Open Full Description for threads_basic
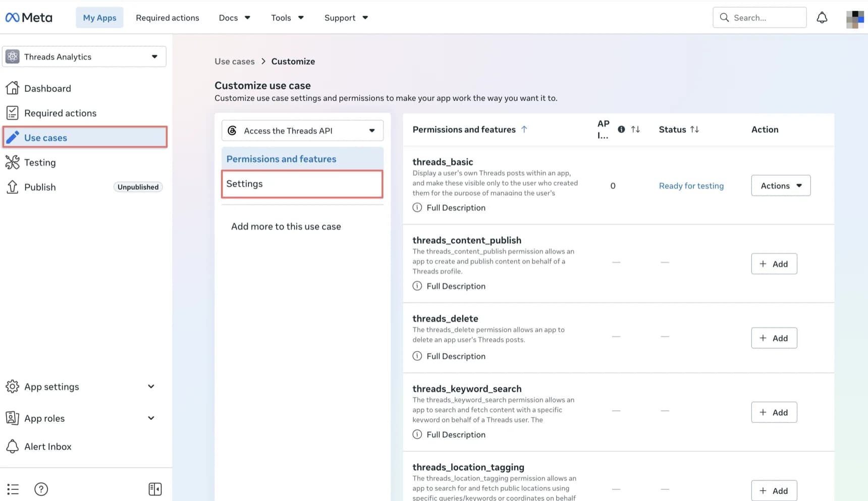Screen dimensions: 868x501 (x=449, y=207)
